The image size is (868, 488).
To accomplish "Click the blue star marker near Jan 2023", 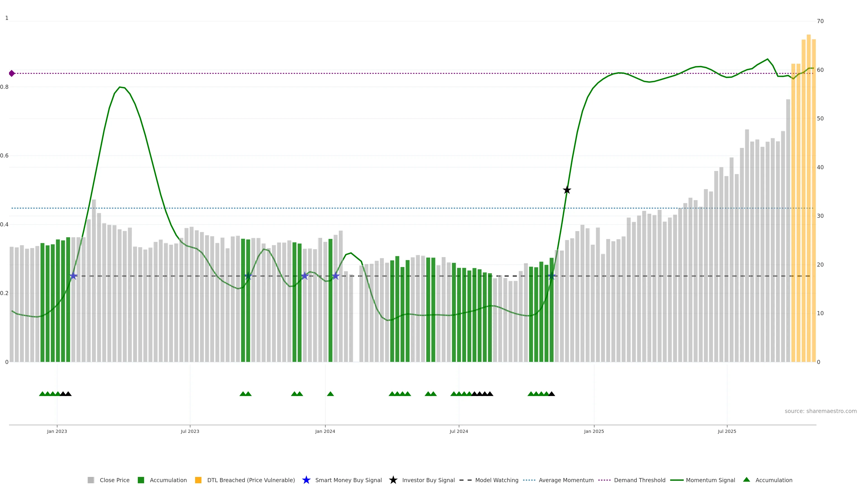I will point(73,276).
